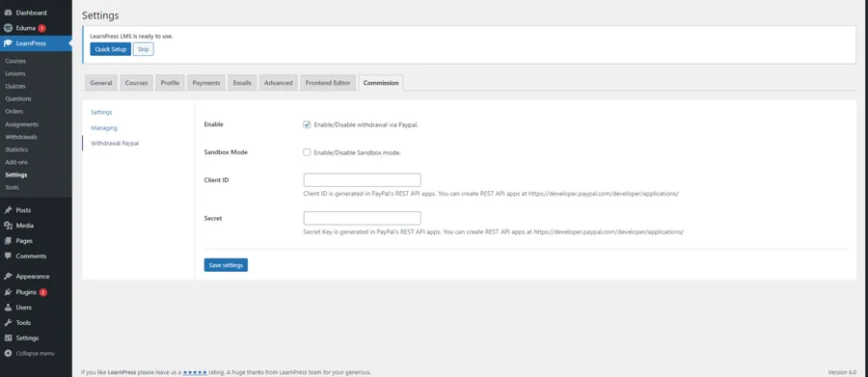The image size is (868, 377).
Task: Open the Frontend Editor tab
Action: [x=328, y=83]
